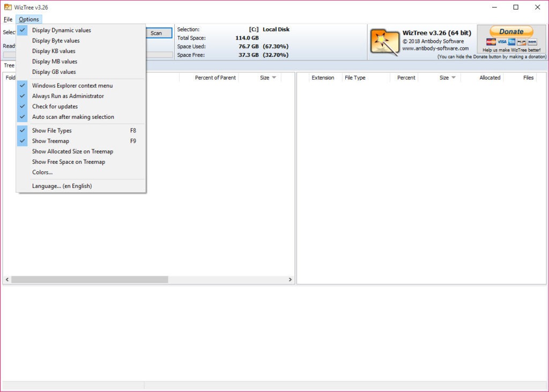Toggle Always Run as Administrator
Image resolution: width=549 pixels, height=392 pixels.
click(x=81, y=96)
